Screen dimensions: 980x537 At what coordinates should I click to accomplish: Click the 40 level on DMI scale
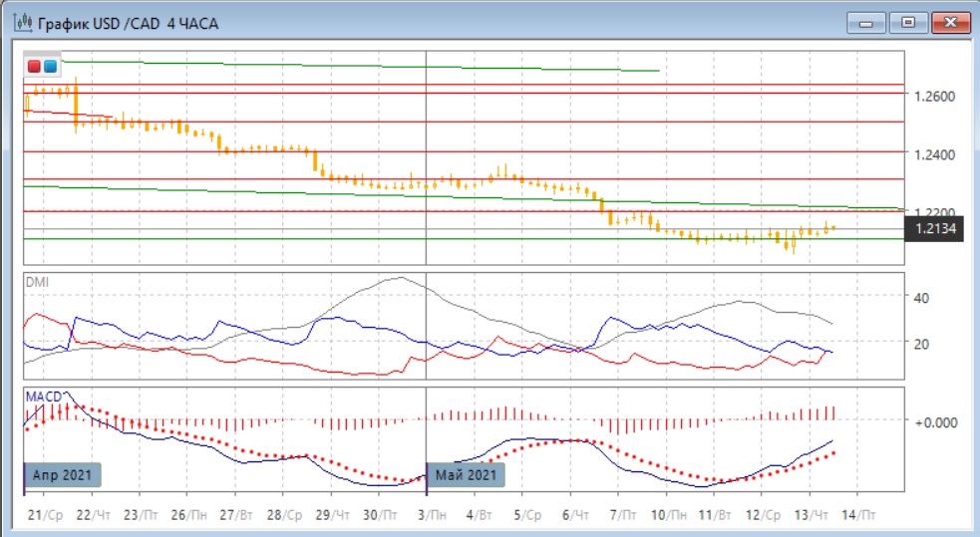pos(920,297)
